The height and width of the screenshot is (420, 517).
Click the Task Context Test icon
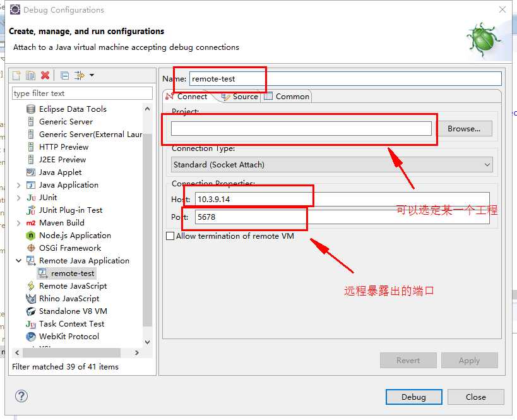[31, 324]
